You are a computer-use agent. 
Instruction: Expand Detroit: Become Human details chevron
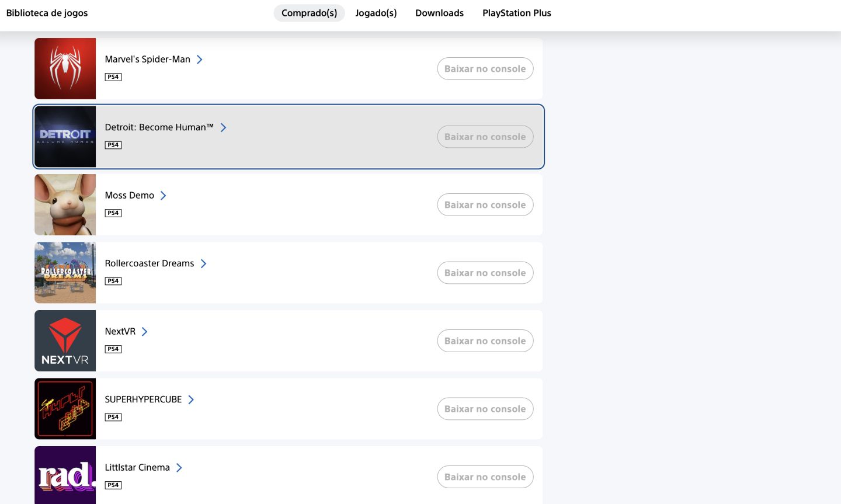click(x=223, y=127)
